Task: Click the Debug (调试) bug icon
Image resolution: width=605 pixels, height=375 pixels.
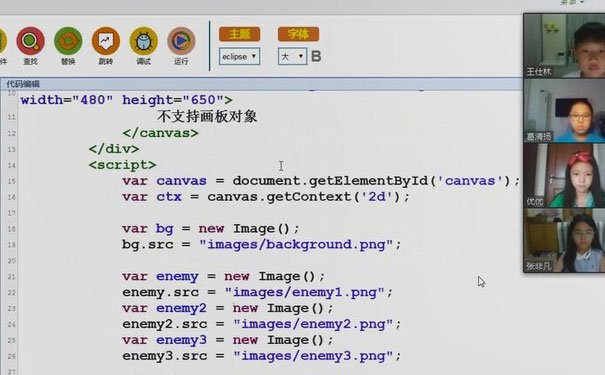Action: (x=144, y=41)
